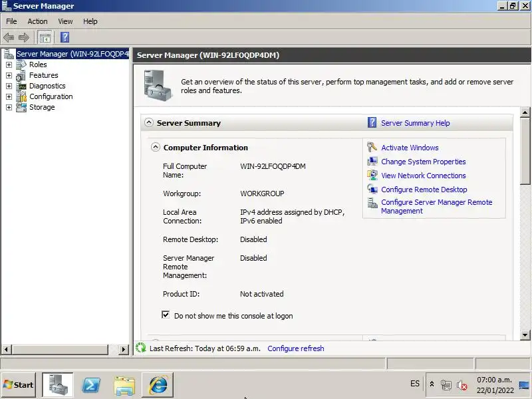Click the Start button

click(19, 385)
